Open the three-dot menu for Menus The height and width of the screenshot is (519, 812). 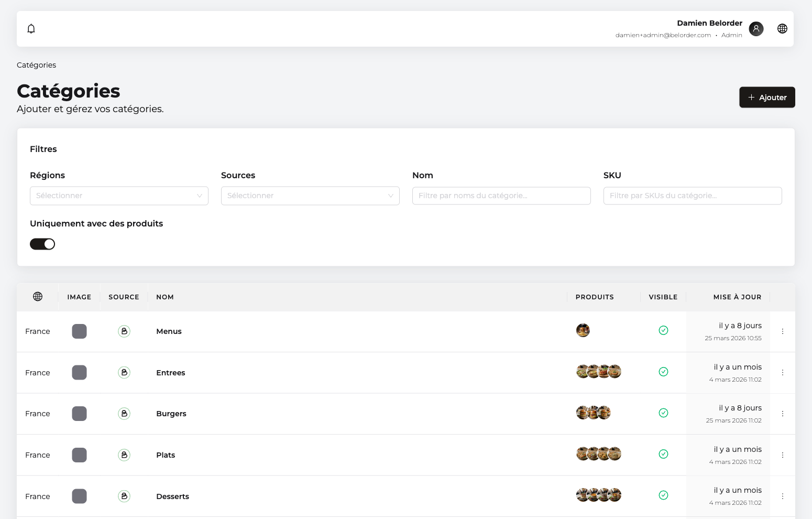(783, 331)
